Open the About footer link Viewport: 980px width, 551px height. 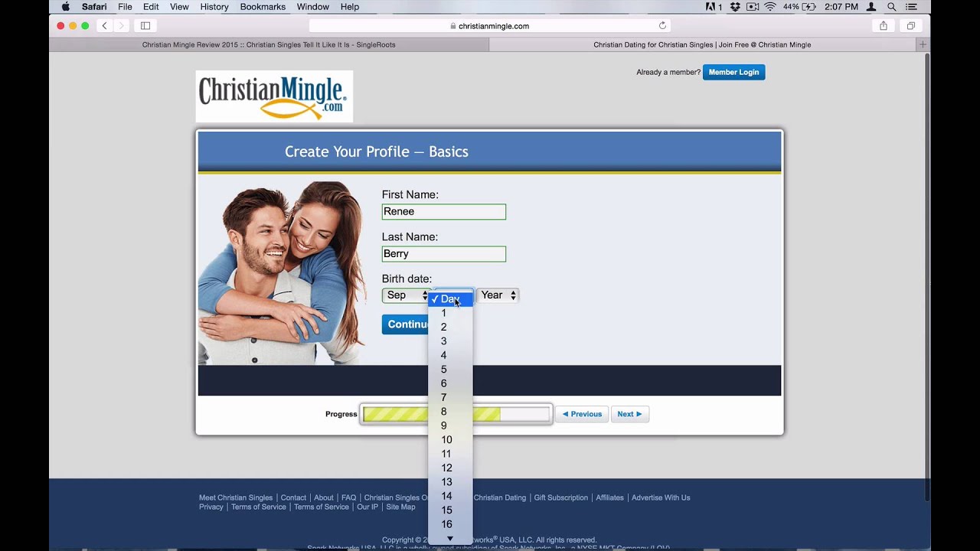324,497
